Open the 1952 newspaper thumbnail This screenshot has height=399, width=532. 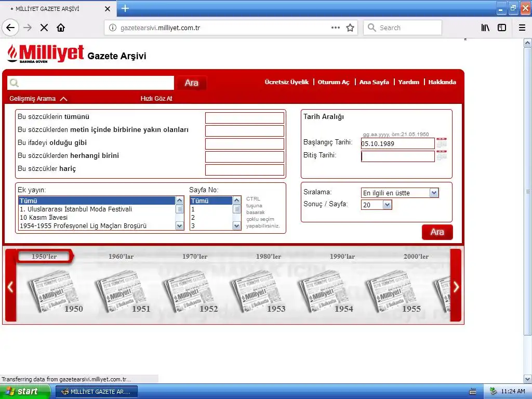[190, 292]
